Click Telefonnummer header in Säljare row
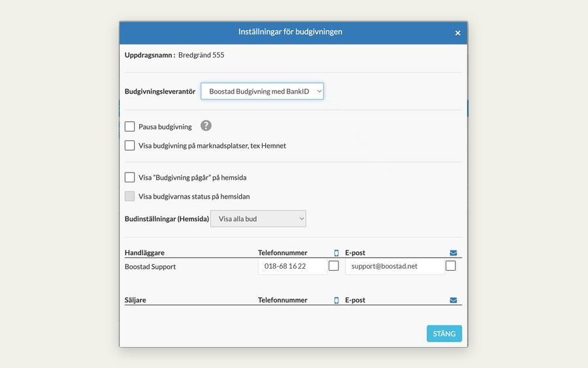The image size is (588, 368). point(283,300)
